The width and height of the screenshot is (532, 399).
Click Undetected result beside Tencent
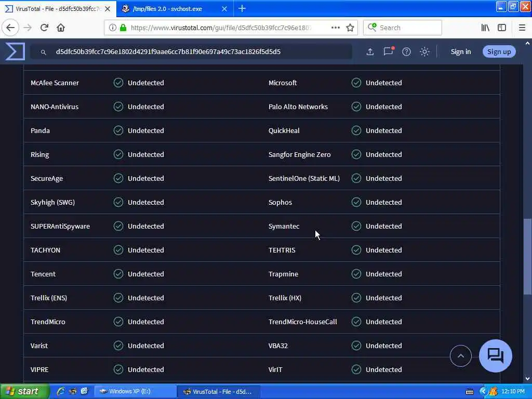point(146,274)
